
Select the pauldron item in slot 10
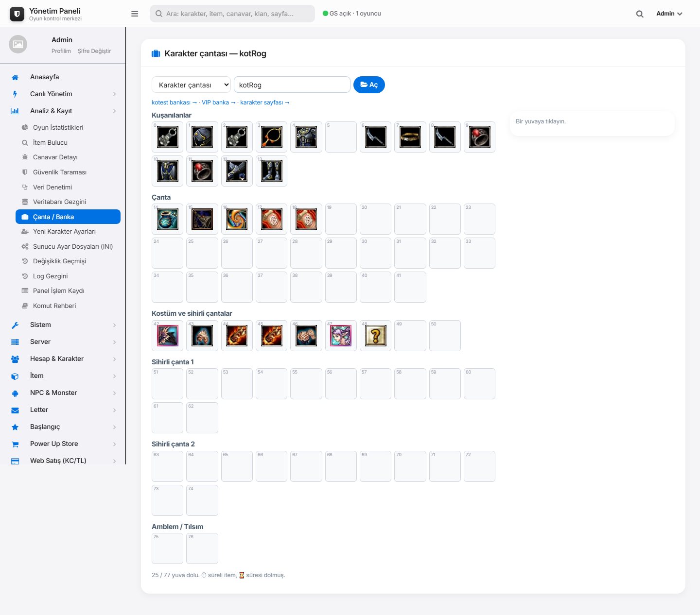pos(167,171)
